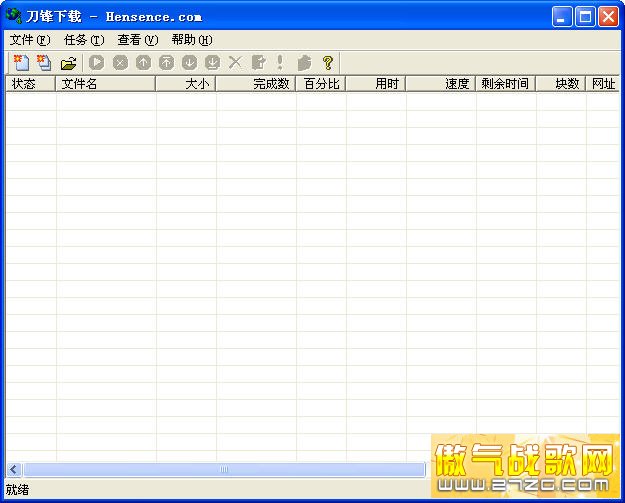Sort by the 块数 column header
625x503 pixels.
561,84
